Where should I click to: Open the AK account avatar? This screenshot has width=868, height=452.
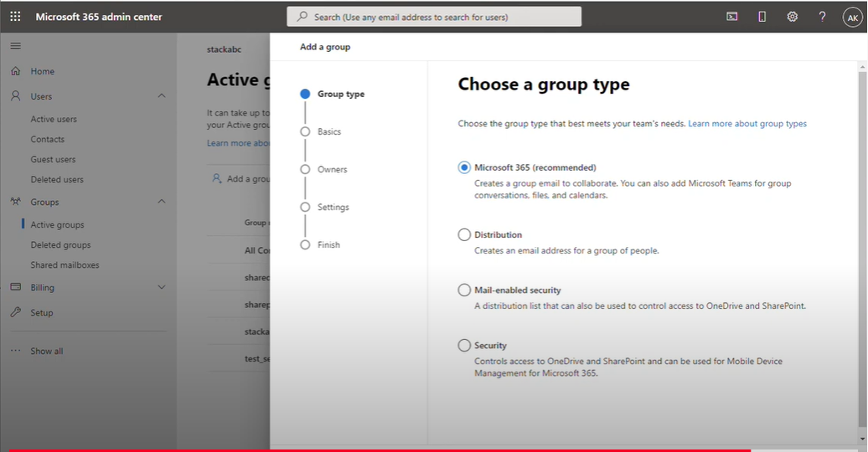coord(853,17)
